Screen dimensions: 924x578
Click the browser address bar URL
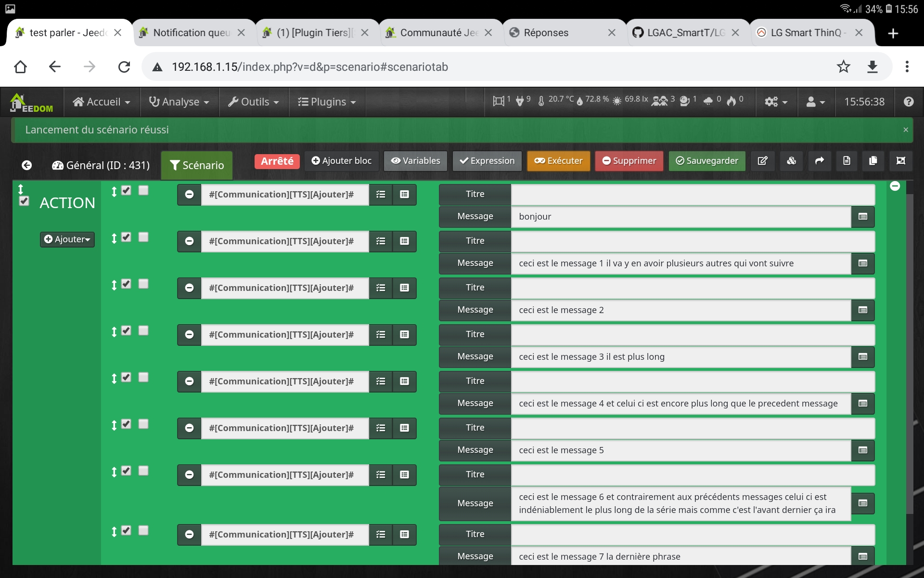(x=310, y=66)
